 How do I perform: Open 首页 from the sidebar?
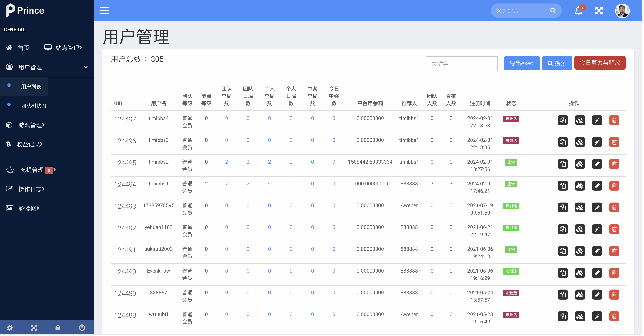pos(24,48)
